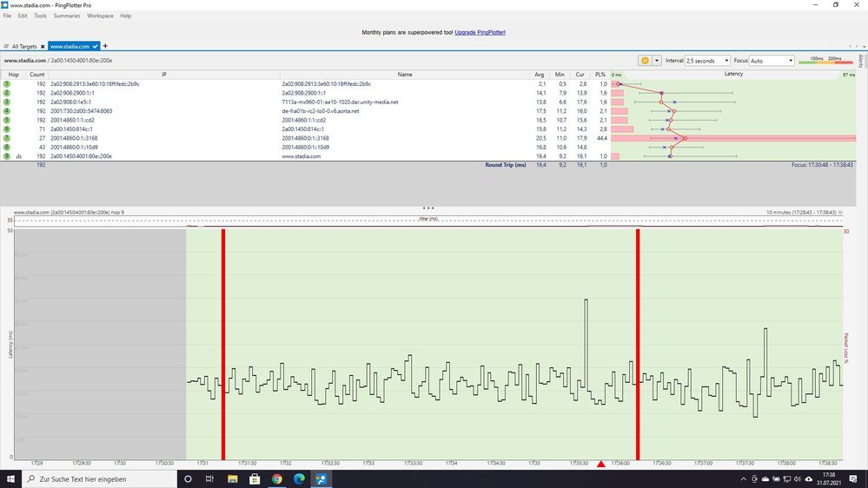Open the Interval dropdown showing 2,5 seconds
The height and width of the screenshot is (488, 868).
pos(707,60)
